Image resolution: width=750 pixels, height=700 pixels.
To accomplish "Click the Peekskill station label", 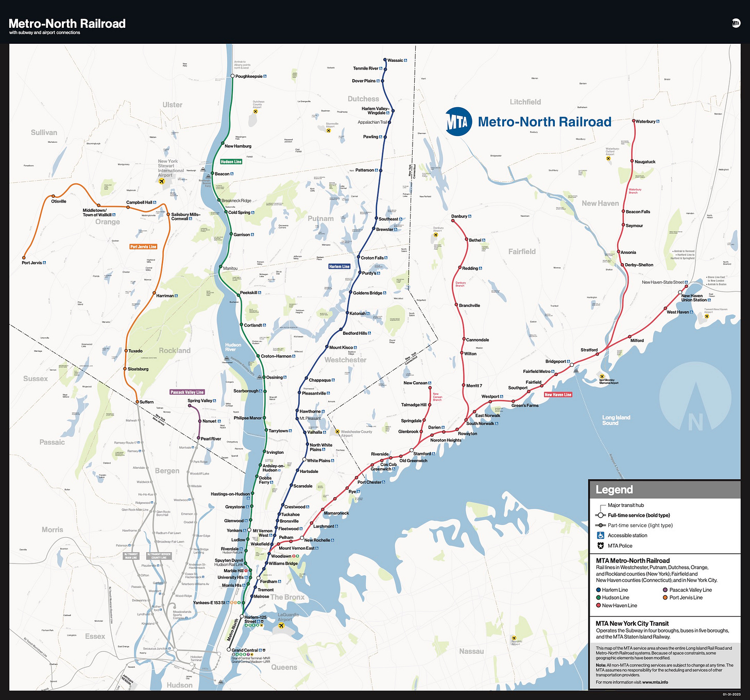I will 249,293.
